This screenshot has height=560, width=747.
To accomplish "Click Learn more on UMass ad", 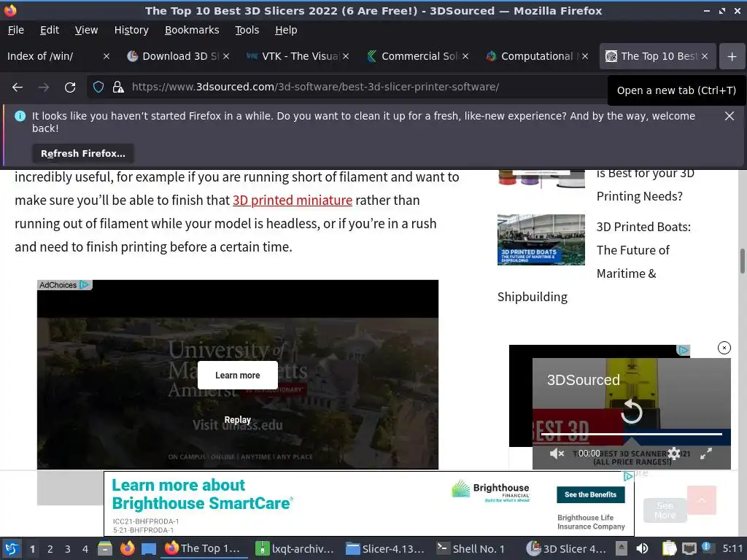I will [238, 376].
